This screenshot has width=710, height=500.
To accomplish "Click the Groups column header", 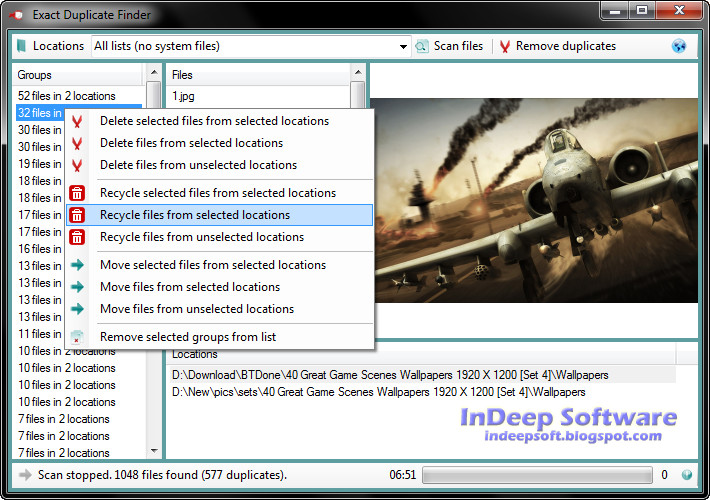I will (78, 75).
